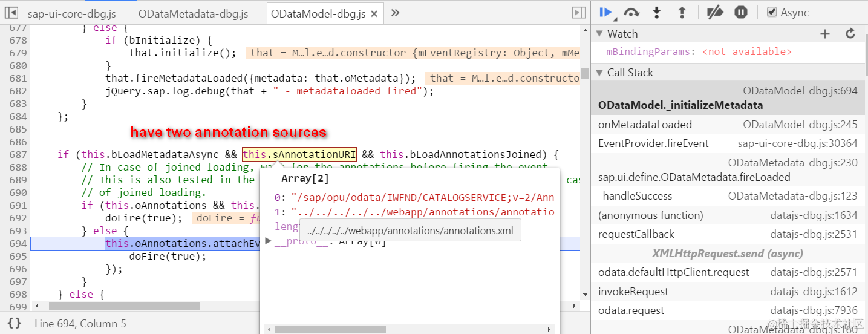Select ODataModel._initializeMetadata stack frame
Image resolution: width=868 pixels, height=334 pixels.
click(x=729, y=98)
